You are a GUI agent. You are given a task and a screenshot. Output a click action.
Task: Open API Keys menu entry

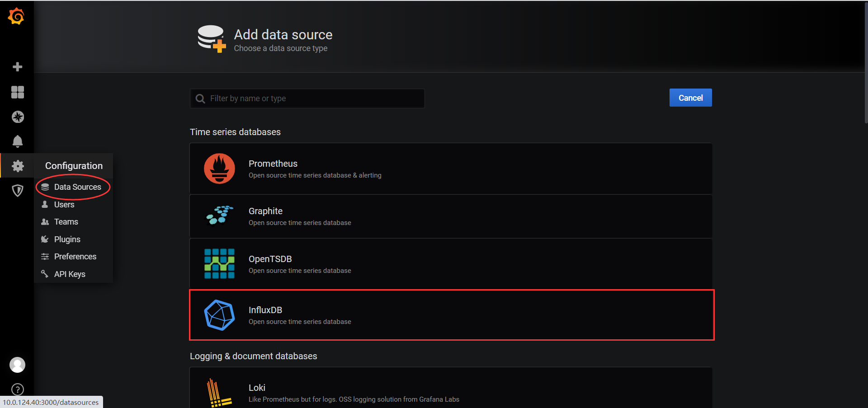tap(70, 274)
